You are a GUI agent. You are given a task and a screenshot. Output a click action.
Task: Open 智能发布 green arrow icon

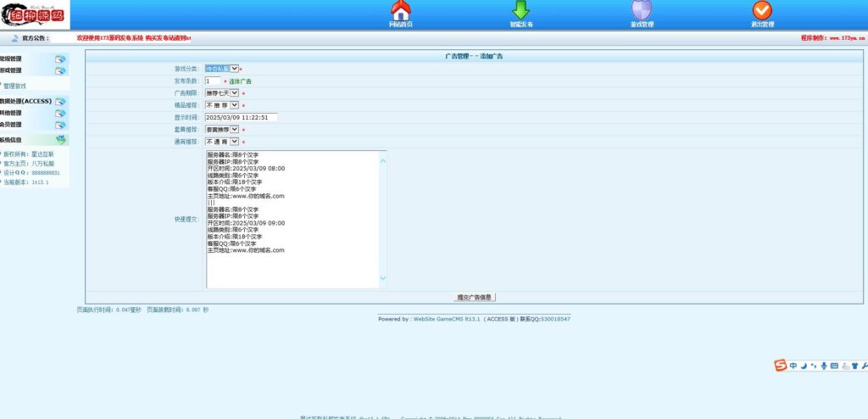[521, 11]
